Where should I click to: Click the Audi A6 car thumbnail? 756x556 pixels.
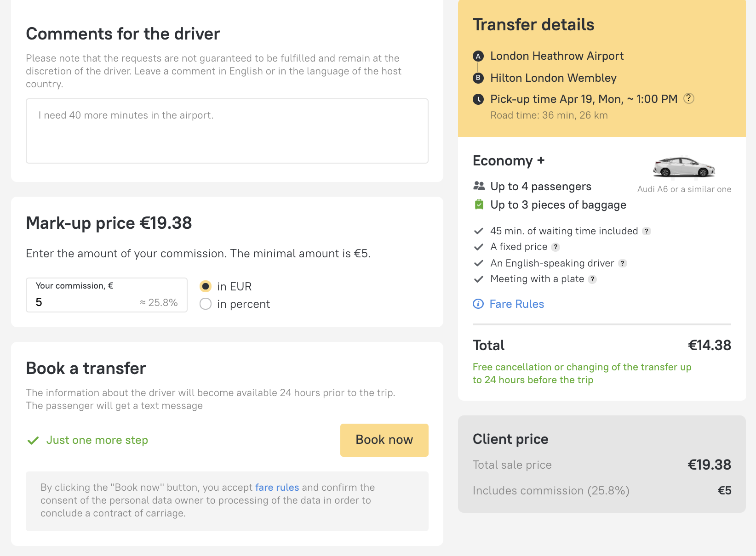[684, 166]
